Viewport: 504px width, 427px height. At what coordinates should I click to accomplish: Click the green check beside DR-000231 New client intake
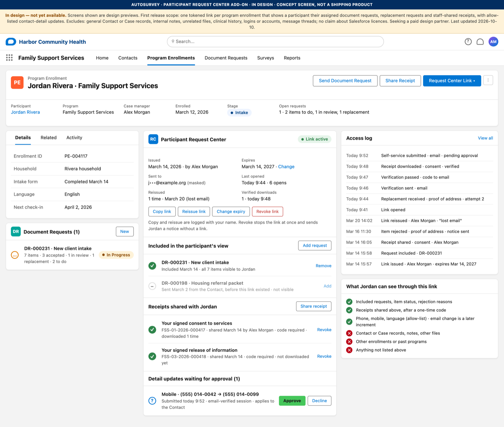[x=152, y=266]
